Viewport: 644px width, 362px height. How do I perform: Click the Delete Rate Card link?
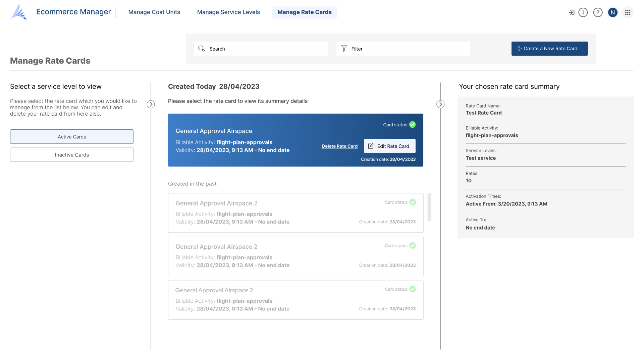point(339,146)
